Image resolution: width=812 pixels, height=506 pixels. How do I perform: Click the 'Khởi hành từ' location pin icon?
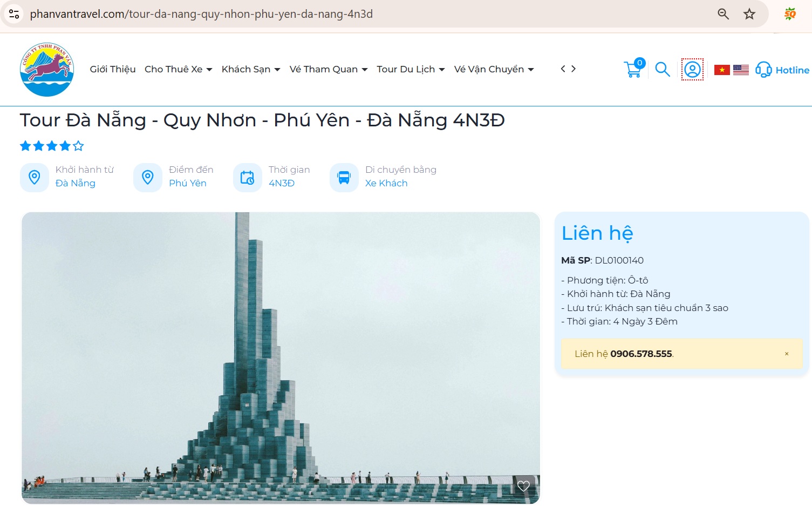point(35,177)
